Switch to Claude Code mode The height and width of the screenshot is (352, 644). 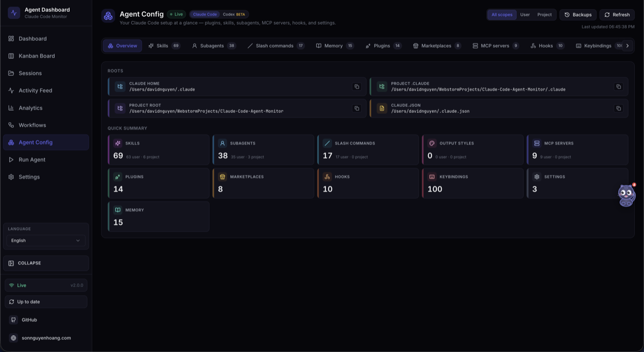coord(205,15)
